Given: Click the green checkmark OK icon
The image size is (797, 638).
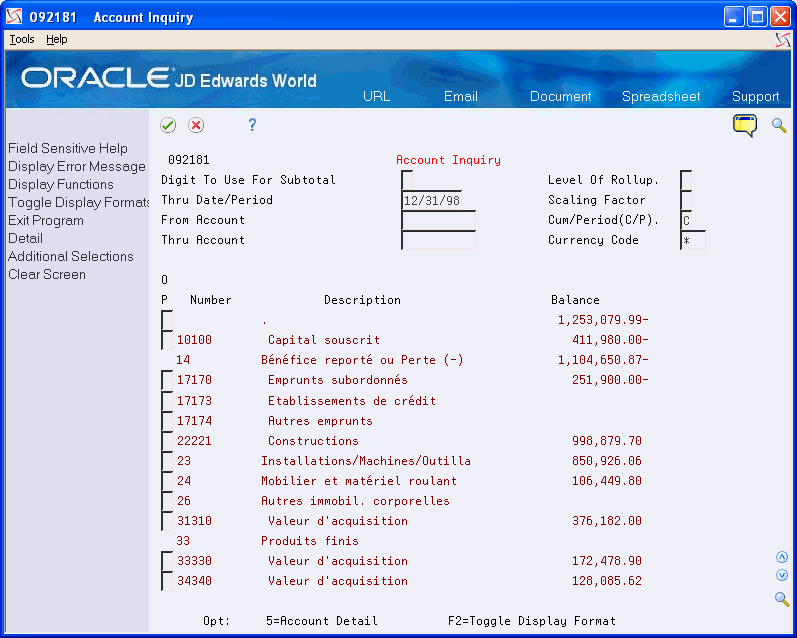Looking at the screenshot, I should (168, 125).
